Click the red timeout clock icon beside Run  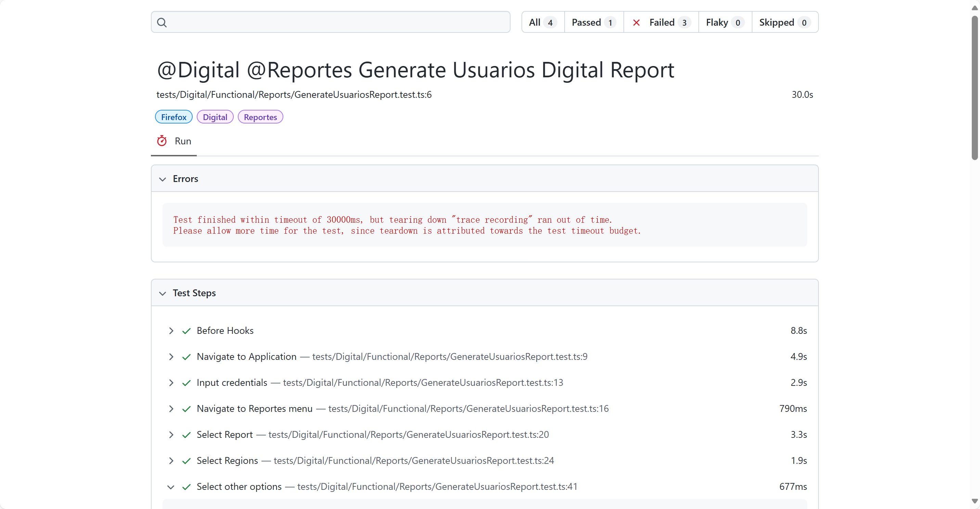162,141
